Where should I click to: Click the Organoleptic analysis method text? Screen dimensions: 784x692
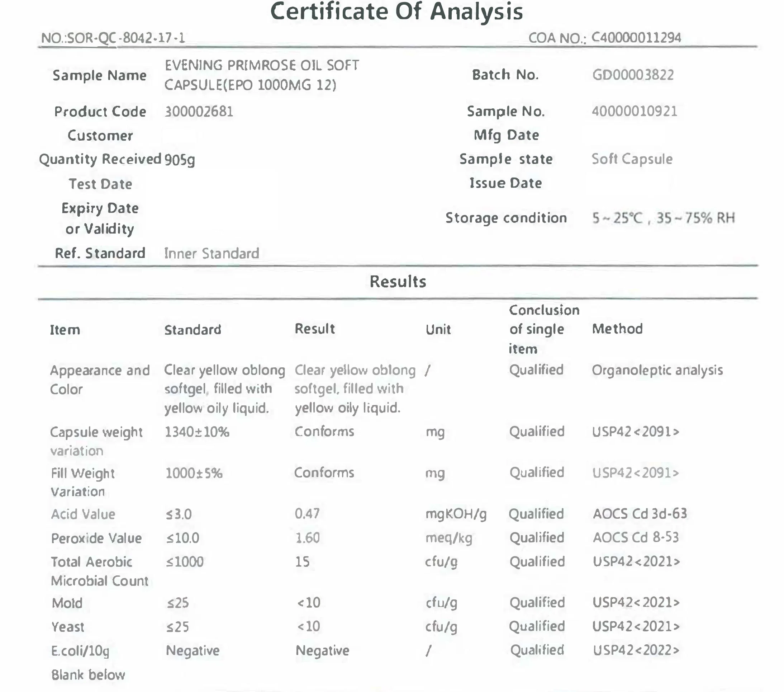click(x=657, y=370)
